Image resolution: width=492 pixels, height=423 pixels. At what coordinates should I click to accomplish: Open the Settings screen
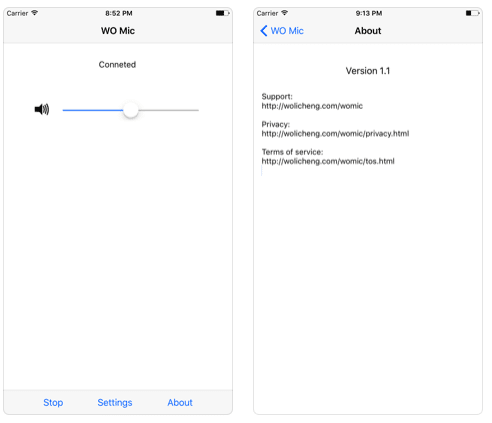click(x=115, y=403)
